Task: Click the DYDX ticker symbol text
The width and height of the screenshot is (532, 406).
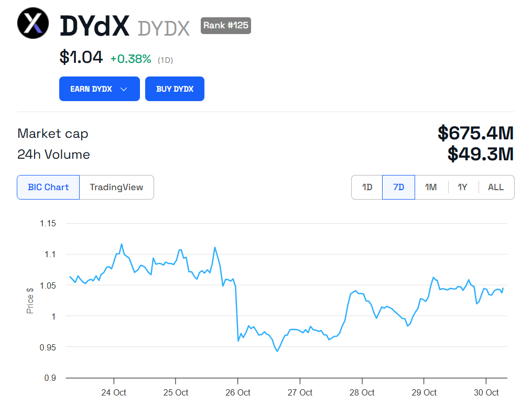Action: tap(164, 28)
